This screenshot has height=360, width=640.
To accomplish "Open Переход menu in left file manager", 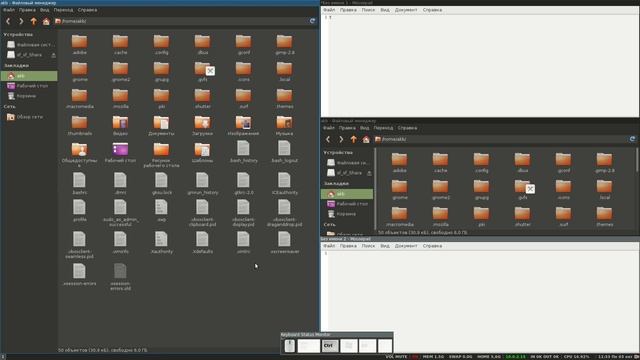I will [63, 10].
